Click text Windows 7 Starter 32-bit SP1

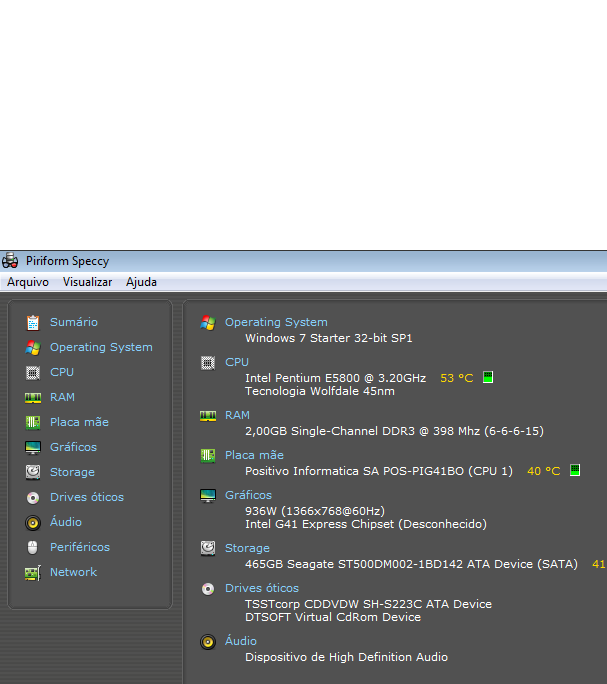tap(329, 338)
